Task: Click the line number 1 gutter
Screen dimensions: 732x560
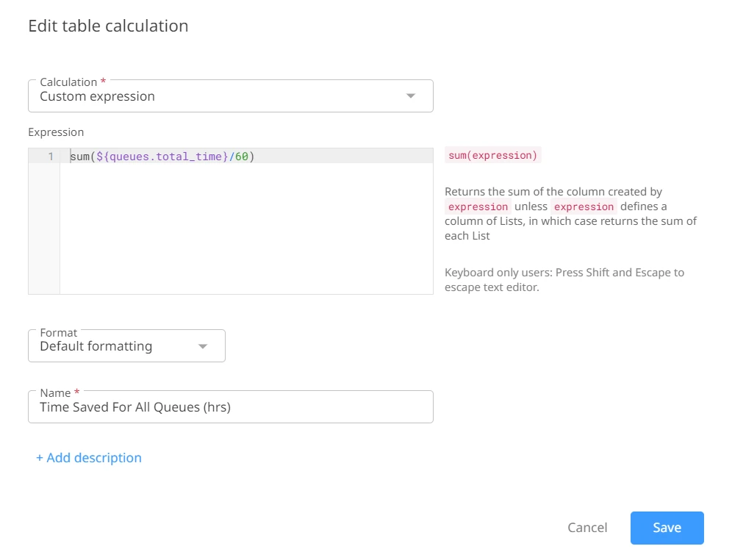Action: (51, 157)
